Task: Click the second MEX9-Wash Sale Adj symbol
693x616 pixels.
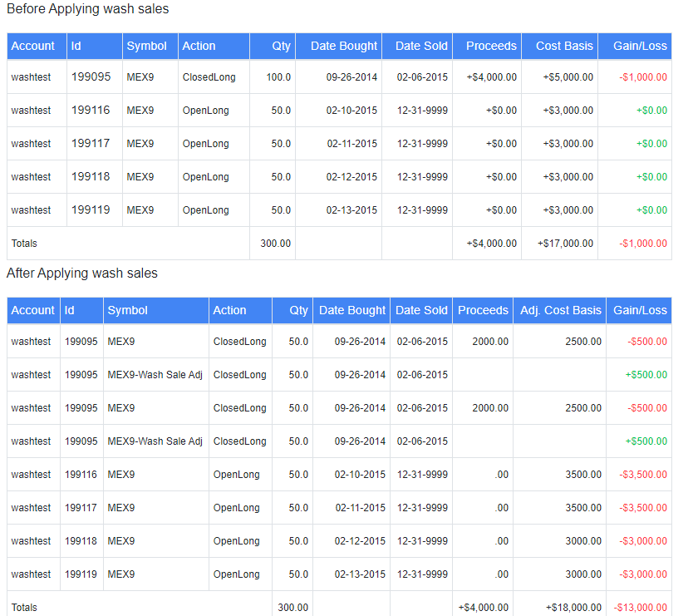Action: point(155,441)
